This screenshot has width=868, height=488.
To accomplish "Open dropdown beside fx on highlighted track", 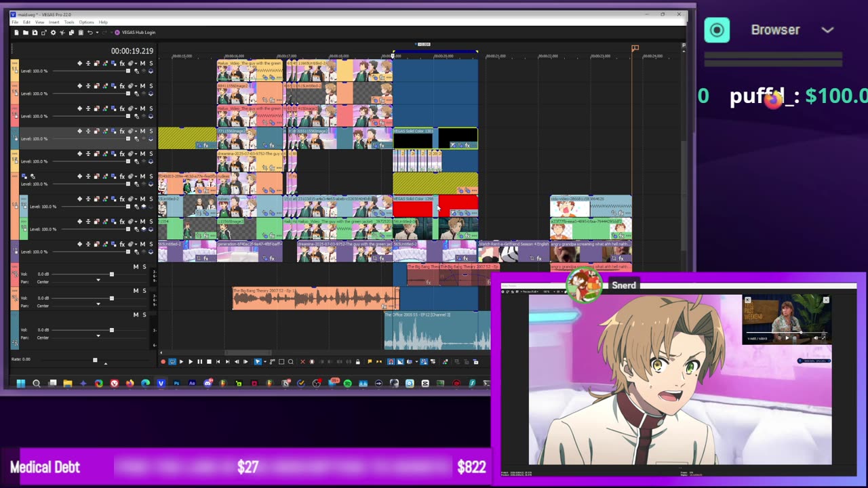I will [x=136, y=131].
